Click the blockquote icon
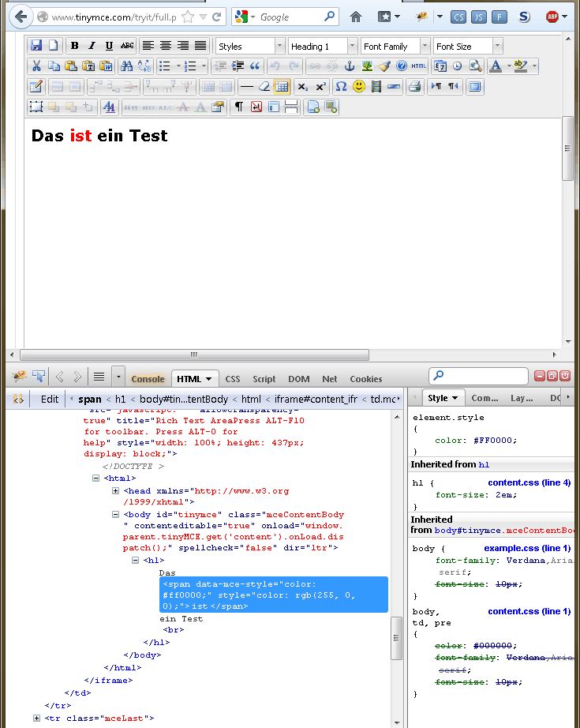 click(255, 66)
